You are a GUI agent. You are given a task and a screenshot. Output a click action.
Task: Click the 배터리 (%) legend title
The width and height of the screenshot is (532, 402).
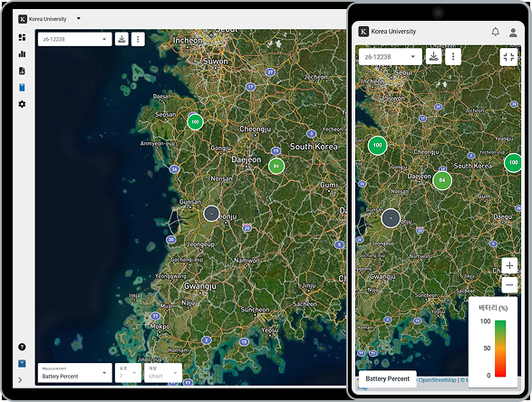pos(493,308)
